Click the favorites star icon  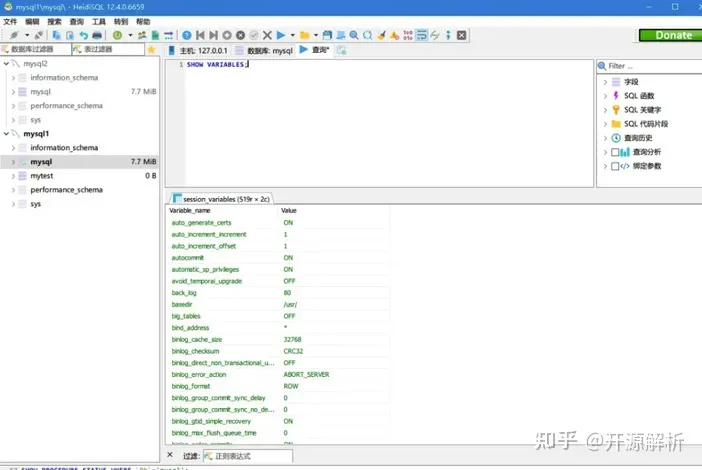pos(151,49)
